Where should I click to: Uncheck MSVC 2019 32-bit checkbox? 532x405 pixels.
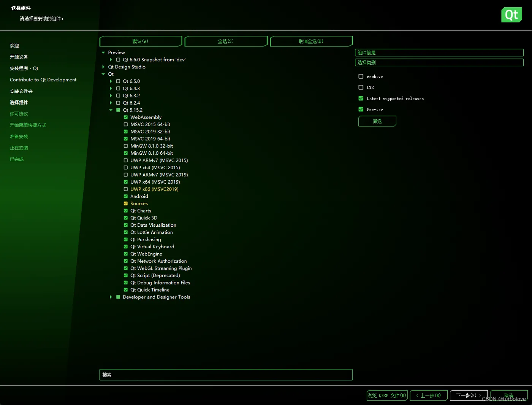(126, 132)
